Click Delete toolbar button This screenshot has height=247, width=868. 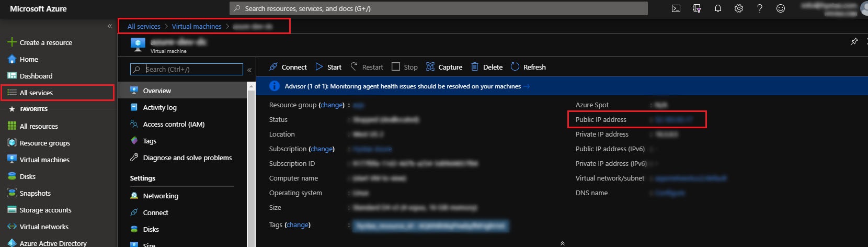[487, 67]
